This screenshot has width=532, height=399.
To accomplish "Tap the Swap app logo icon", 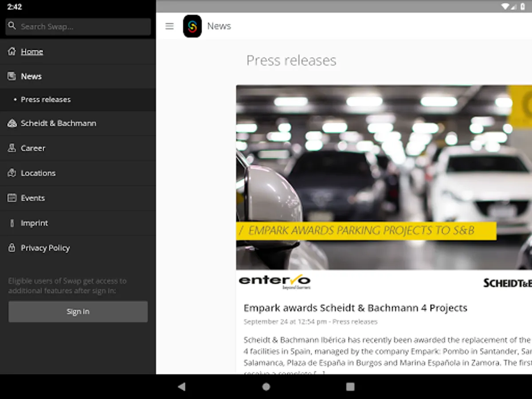I will coord(192,26).
